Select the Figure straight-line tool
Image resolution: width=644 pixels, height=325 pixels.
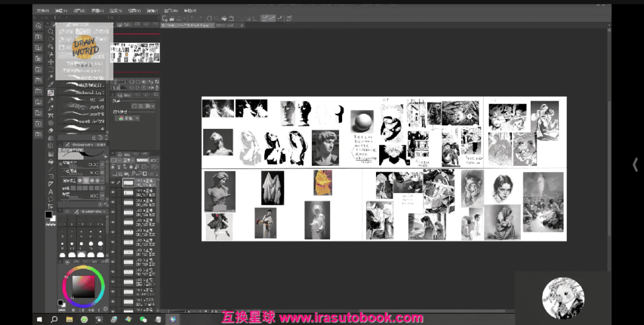(x=50, y=168)
